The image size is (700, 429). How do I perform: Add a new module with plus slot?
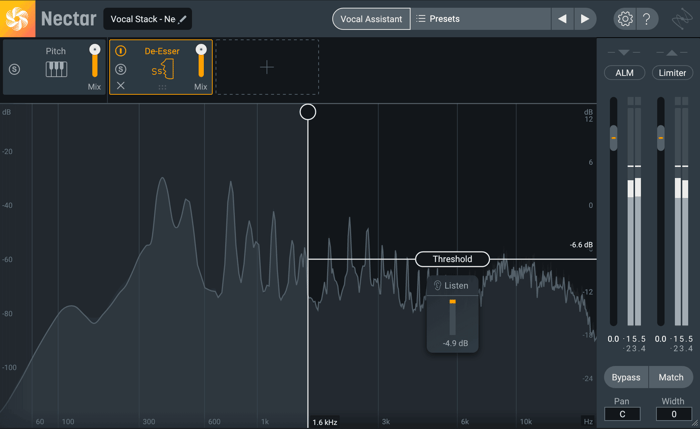(x=267, y=67)
